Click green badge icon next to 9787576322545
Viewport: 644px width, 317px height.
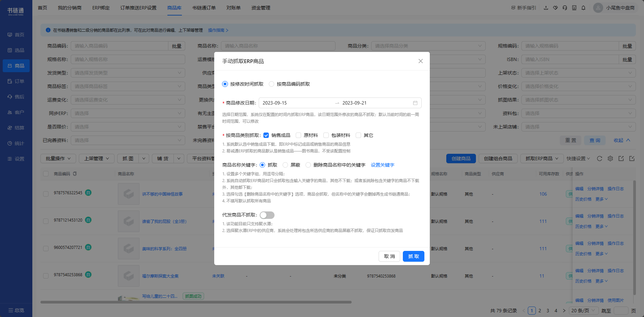click(x=88, y=193)
